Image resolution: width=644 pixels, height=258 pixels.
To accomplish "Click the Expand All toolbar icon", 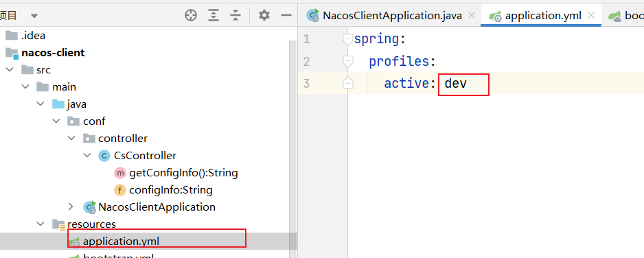I will point(213,16).
